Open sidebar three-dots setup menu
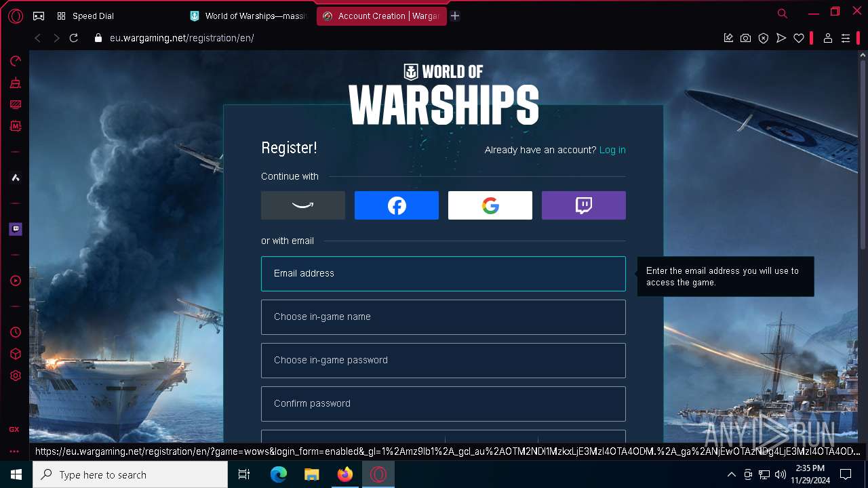The width and height of the screenshot is (868, 488). (14, 451)
